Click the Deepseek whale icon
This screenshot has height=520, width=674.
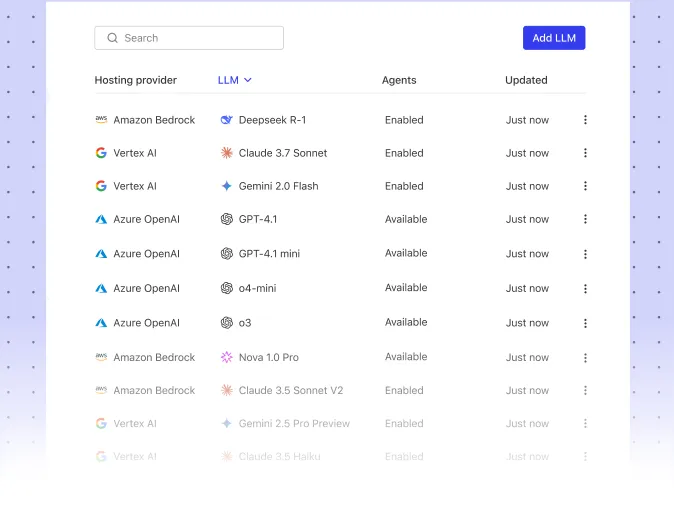[x=227, y=120]
